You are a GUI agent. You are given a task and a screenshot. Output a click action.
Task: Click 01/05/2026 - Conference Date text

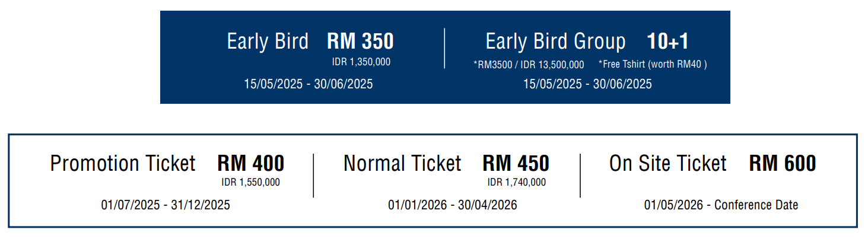721,205
